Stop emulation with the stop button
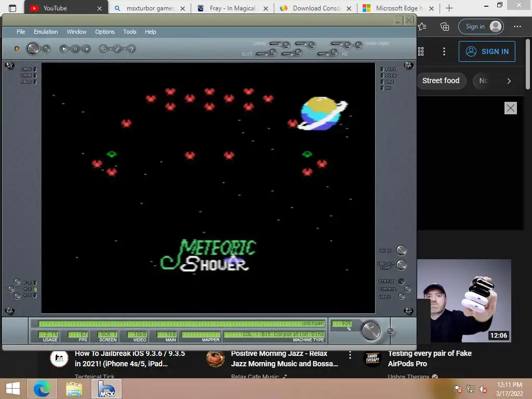The image size is (532, 399). [x=87, y=49]
